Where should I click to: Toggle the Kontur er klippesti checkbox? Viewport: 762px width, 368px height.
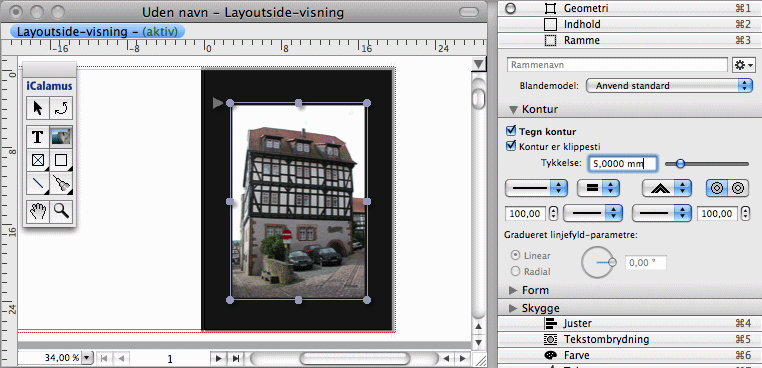coord(510,145)
